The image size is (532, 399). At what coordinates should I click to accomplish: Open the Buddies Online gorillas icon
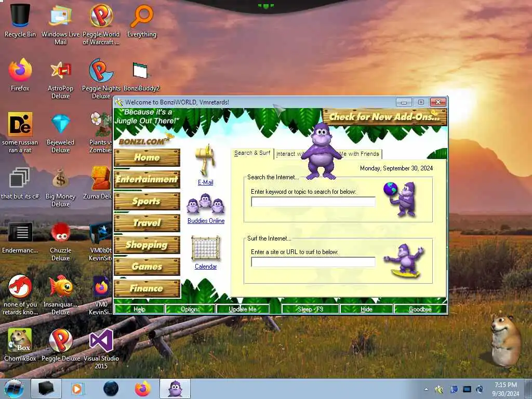pos(206,204)
